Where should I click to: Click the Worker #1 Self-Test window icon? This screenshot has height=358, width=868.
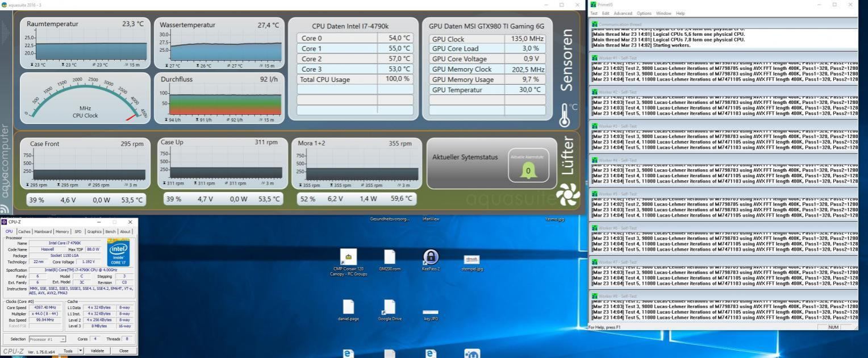point(595,58)
